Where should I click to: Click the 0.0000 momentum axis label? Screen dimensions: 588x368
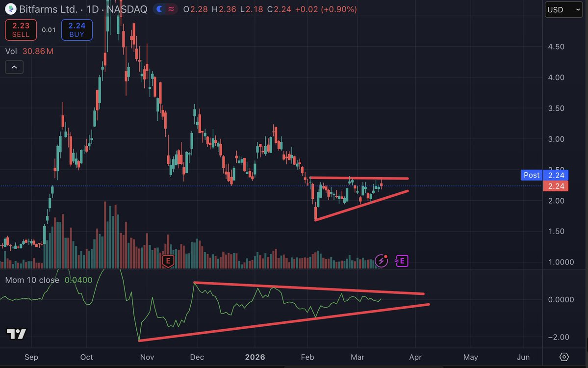coord(561,300)
